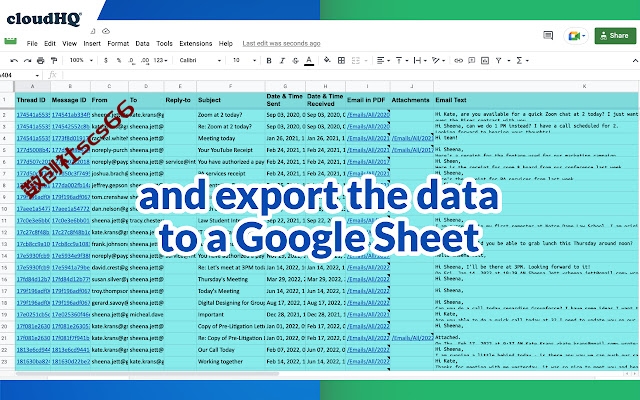Format as currency
This screenshot has height=400, width=640.
click(x=106, y=60)
